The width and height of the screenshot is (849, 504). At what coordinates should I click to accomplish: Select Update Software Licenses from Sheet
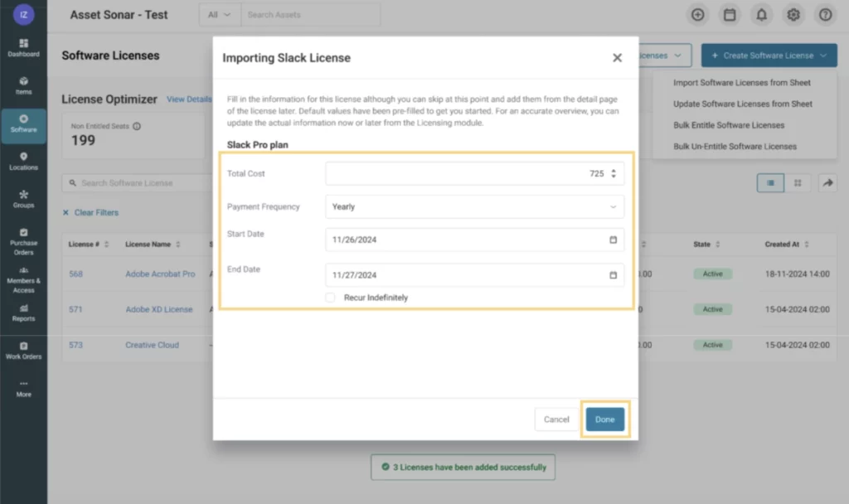coord(742,104)
